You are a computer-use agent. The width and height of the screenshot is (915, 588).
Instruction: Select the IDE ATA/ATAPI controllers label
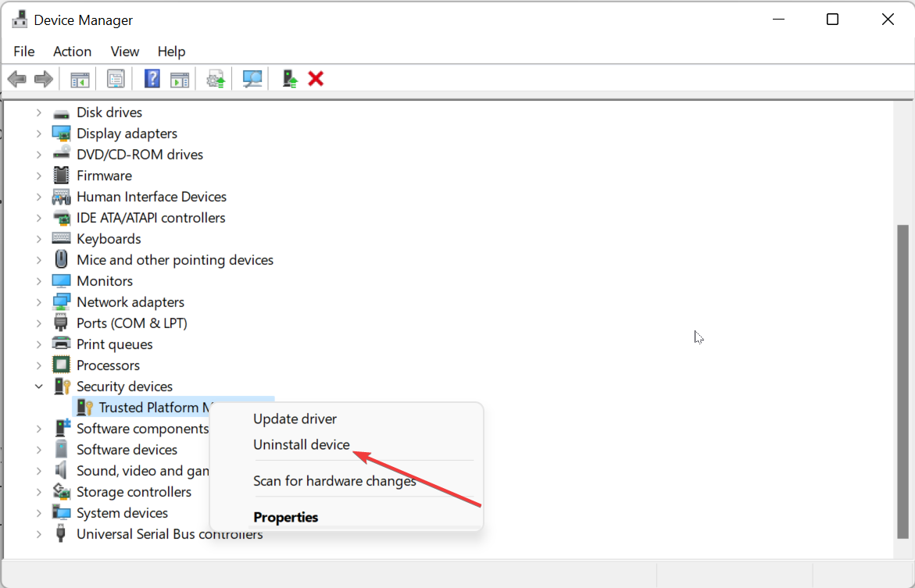pyautogui.click(x=151, y=218)
